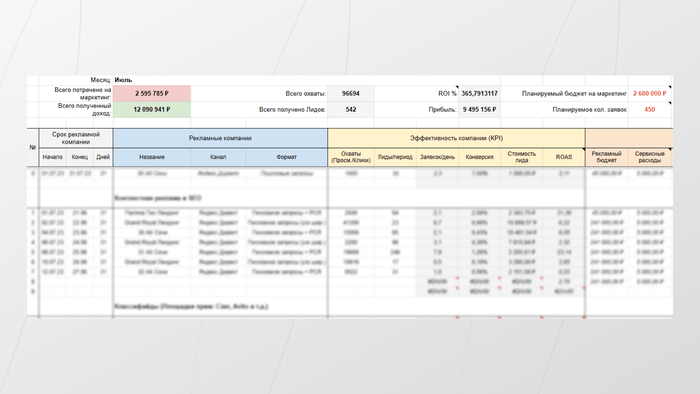The height and width of the screenshot is (394, 700).
Task: Click "Планируемый бюджет на маркетинг" label
Action: 574,94
